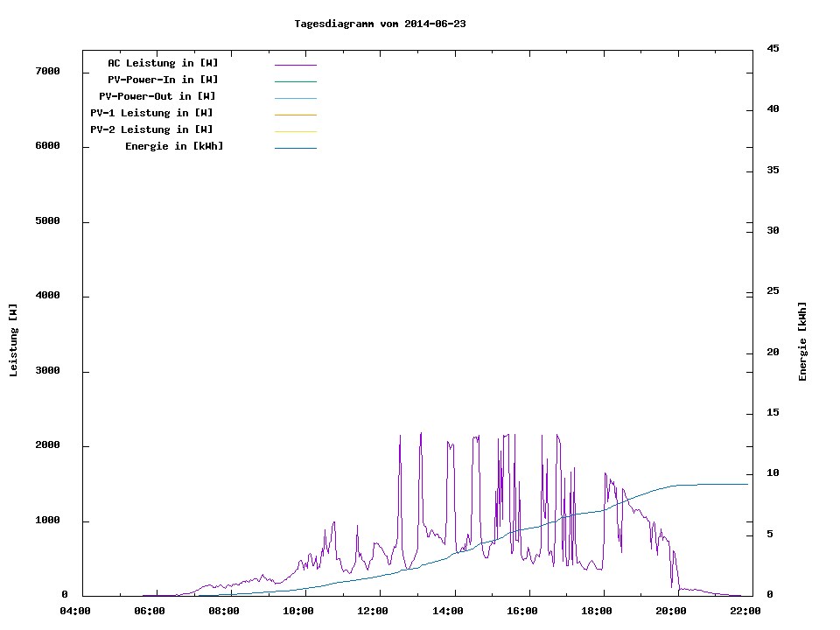Click the yellow PV-2 Leistung legend line
This screenshot has width=840, height=630.
click(x=295, y=131)
